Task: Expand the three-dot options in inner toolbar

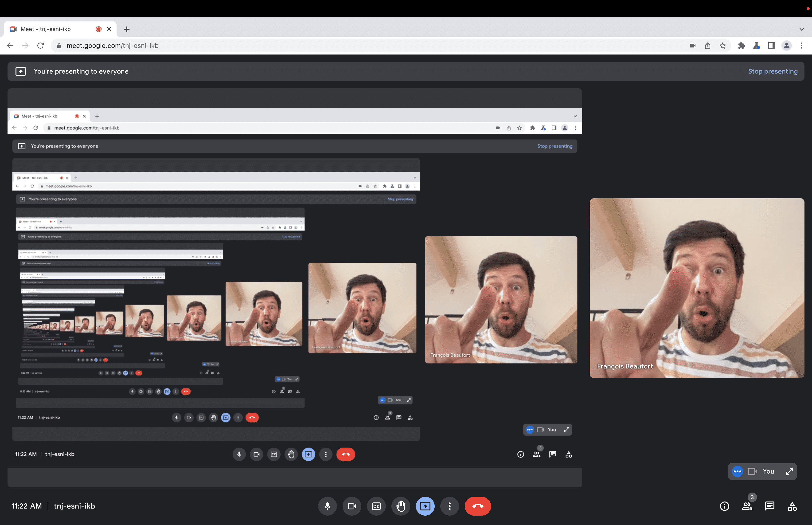Action: (x=325, y=454)
